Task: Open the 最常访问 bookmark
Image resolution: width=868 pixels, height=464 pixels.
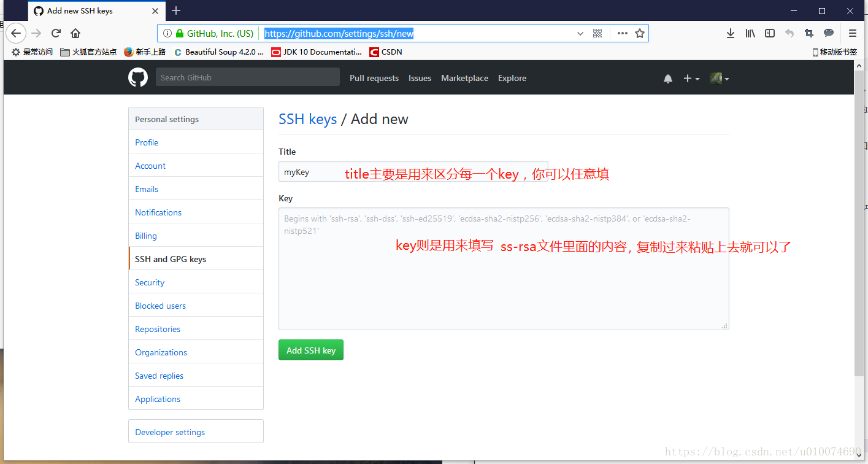Action: (x=33, y=52)
